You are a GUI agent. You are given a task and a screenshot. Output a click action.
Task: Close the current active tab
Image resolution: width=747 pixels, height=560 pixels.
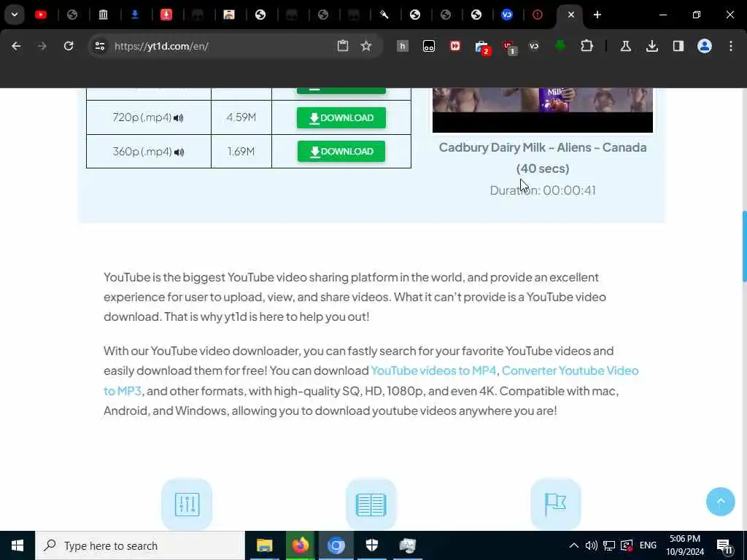pyautogui.click(x=570, y=15)
